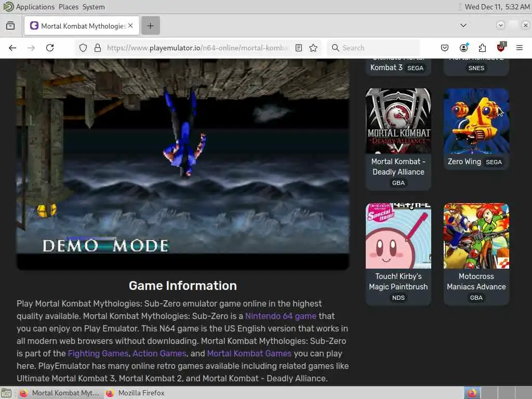Click the GBA tag under Motocross Maniacs

tap(476, 298)
